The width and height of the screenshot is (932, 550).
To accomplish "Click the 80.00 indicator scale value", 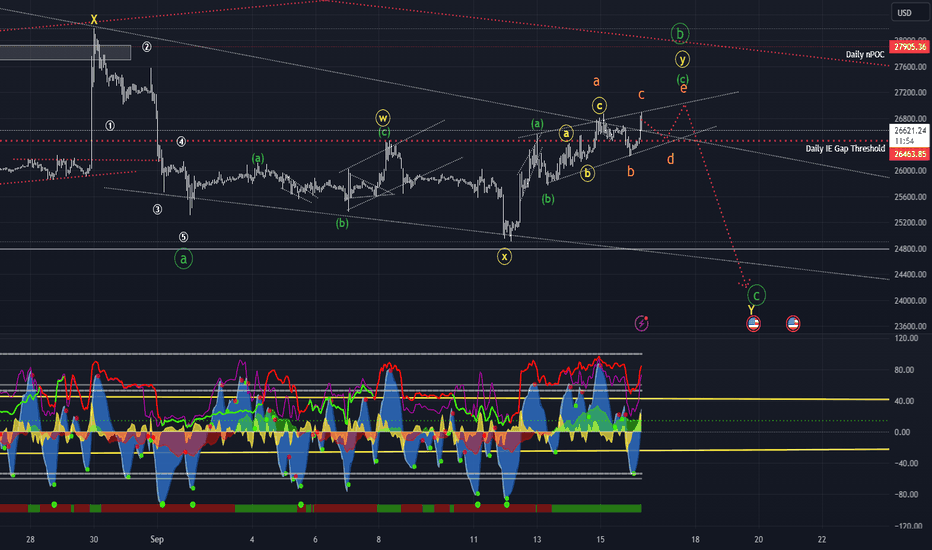I will [x=905, y=370].
